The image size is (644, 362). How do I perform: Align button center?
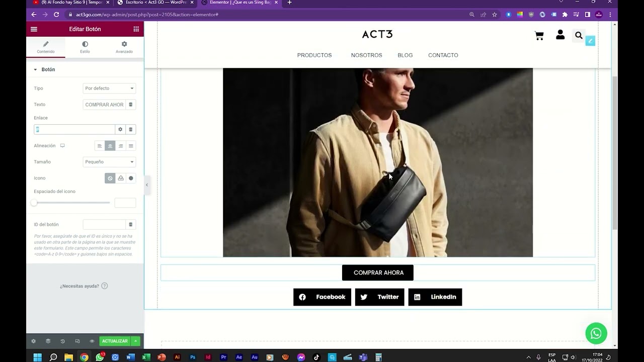(x=110, y=146)
